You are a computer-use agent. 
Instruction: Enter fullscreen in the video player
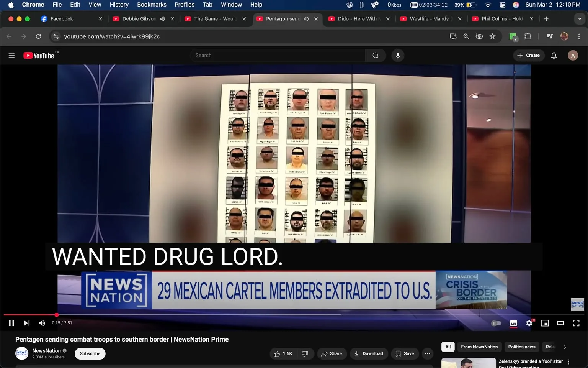[x=576, y=323]
